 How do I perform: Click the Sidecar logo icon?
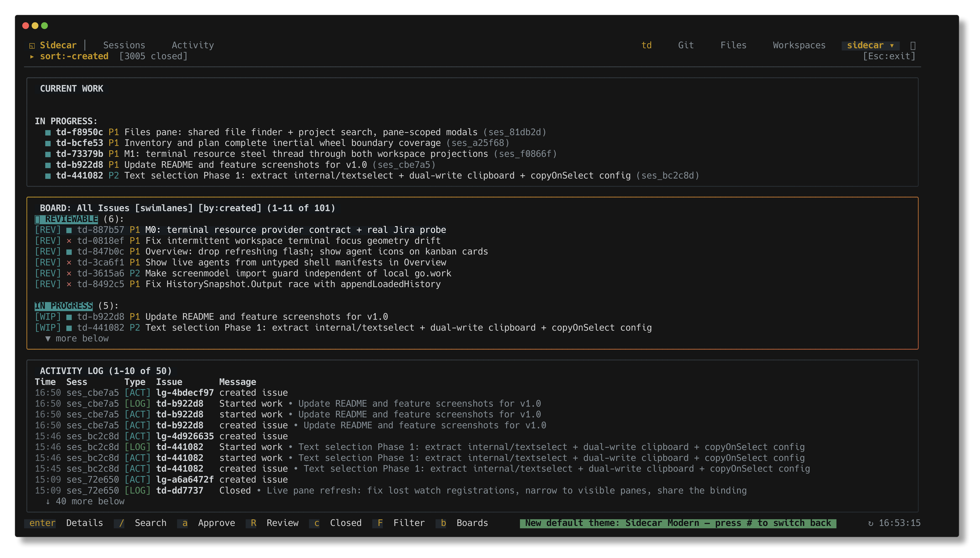pyautogui.click(x=32, y=46)
